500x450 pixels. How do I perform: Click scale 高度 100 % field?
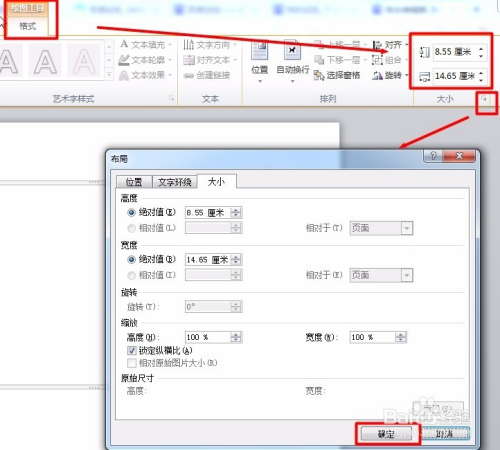pyautogui.click(x=208, y=337)
